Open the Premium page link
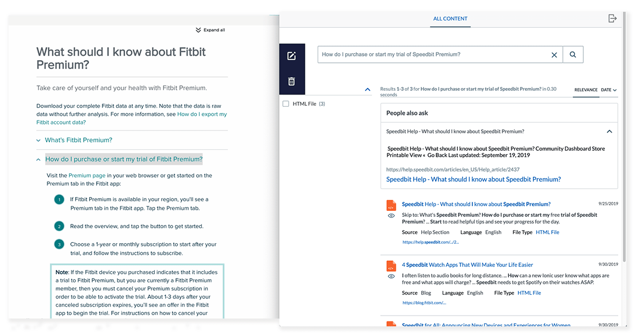The image size is (644, 336). coord(87,175)
